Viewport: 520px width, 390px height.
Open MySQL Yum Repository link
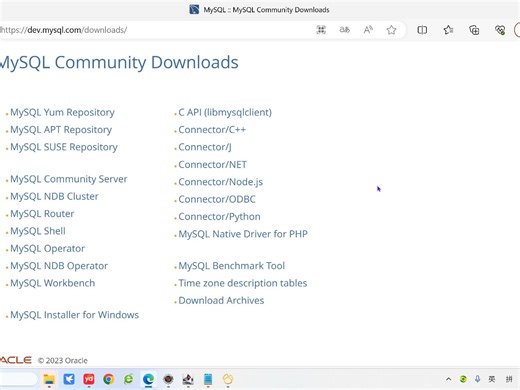[x=62, y=113]
